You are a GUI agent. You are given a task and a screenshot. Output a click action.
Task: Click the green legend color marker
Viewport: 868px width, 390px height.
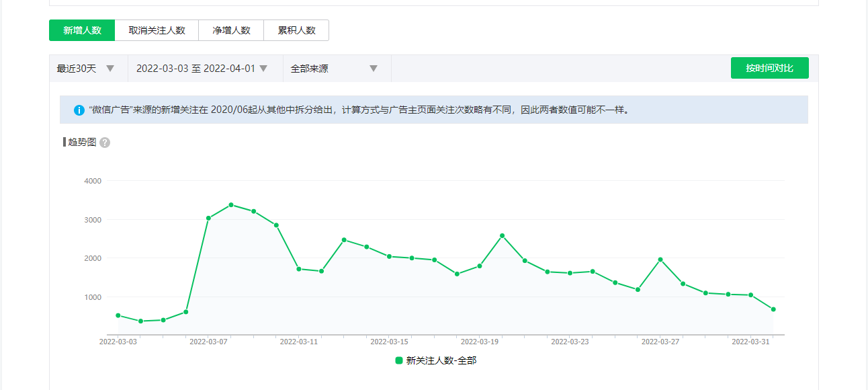coord(399,360)
